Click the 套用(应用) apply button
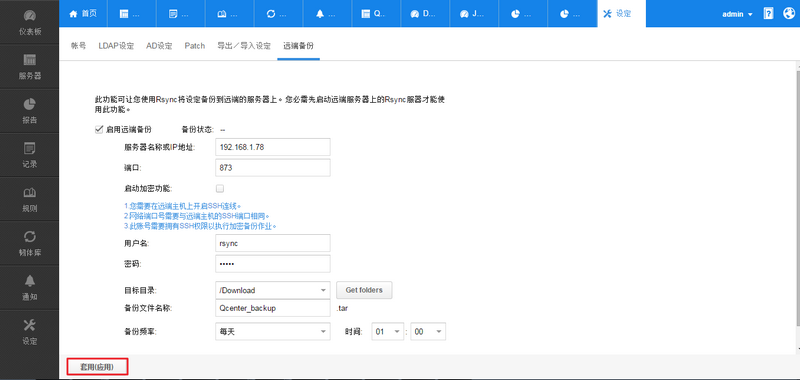Viewport: 800px width, 380px height. 97,367
